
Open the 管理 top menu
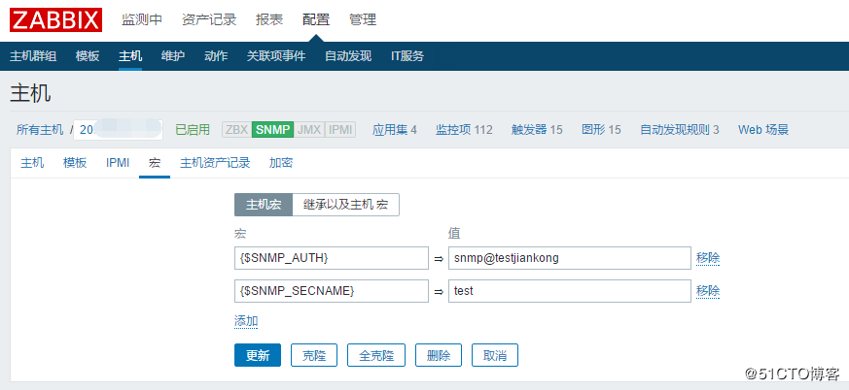(x=363, y=20)
